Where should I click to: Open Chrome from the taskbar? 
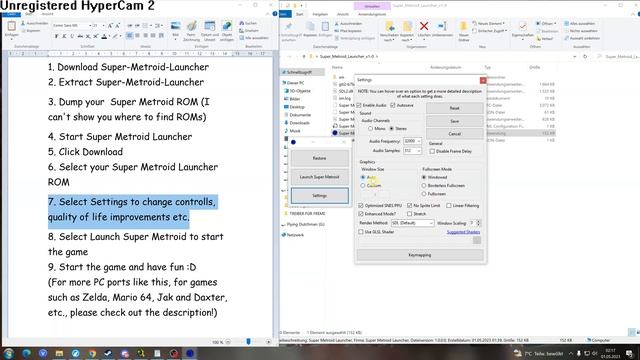(x=92, y=353)
